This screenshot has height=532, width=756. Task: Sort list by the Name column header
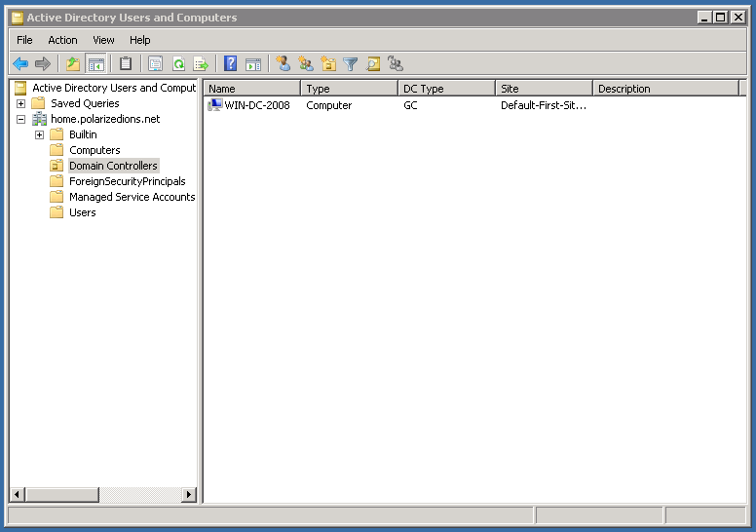pos(251,89)
